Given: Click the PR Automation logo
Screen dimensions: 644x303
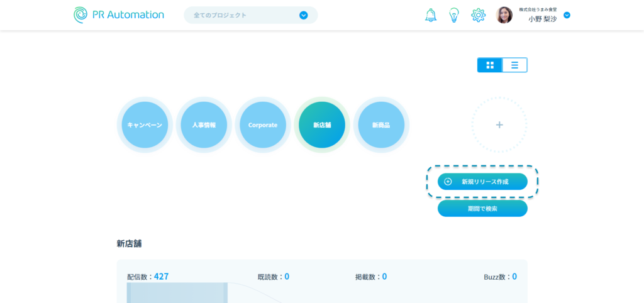Looking at the screenshot, I should click(119, 15).
